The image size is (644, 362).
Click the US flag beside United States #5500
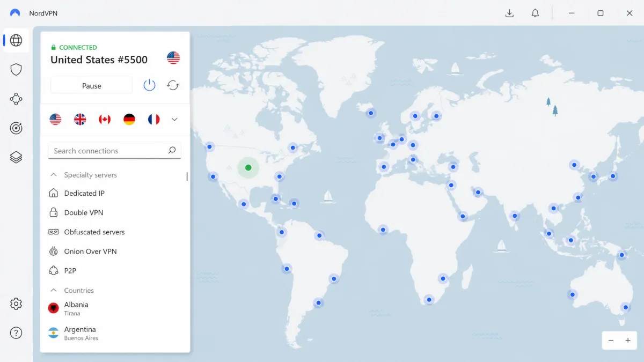173,58
